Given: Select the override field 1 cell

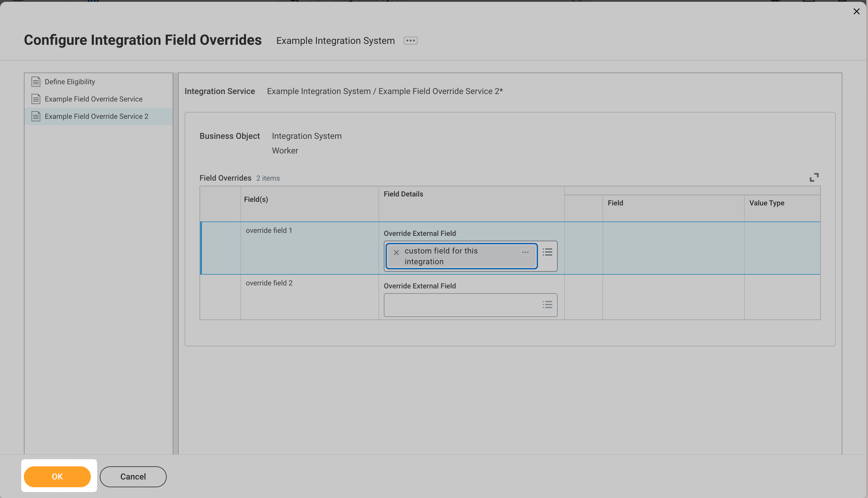Looking at the screenshot, I should click(310, 248).
